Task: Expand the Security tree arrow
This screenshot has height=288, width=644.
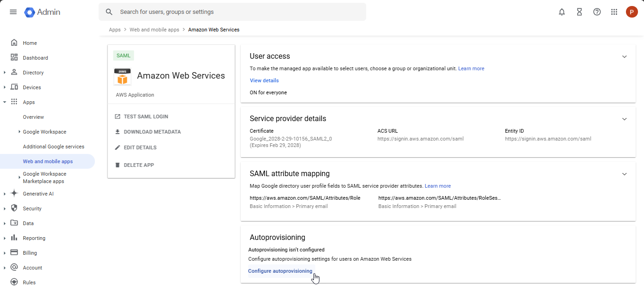Action: pyautogui.click(x=5, y=208)
